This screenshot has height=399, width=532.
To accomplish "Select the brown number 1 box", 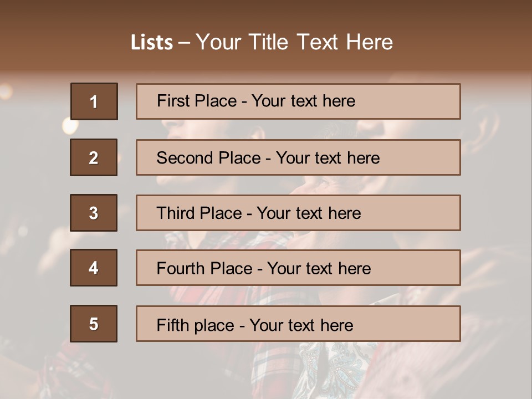I will coord(94,101).
